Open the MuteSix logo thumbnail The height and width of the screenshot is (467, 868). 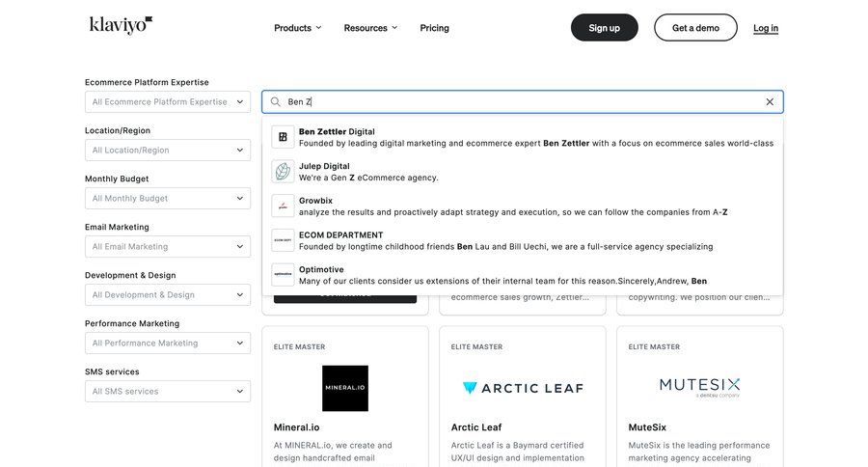[x=700, y=387]
